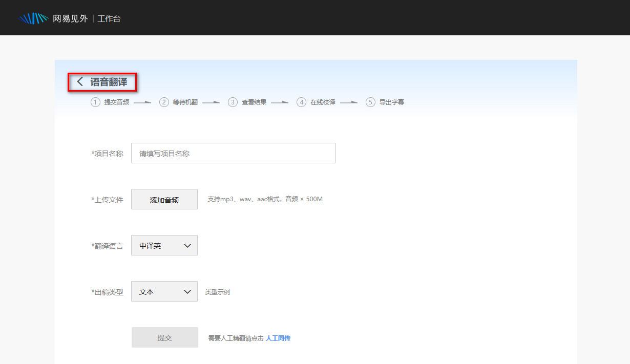Click the 网易见外 logo icon
The width and height of the screenshot is (630, 364).
pos(33,17)
